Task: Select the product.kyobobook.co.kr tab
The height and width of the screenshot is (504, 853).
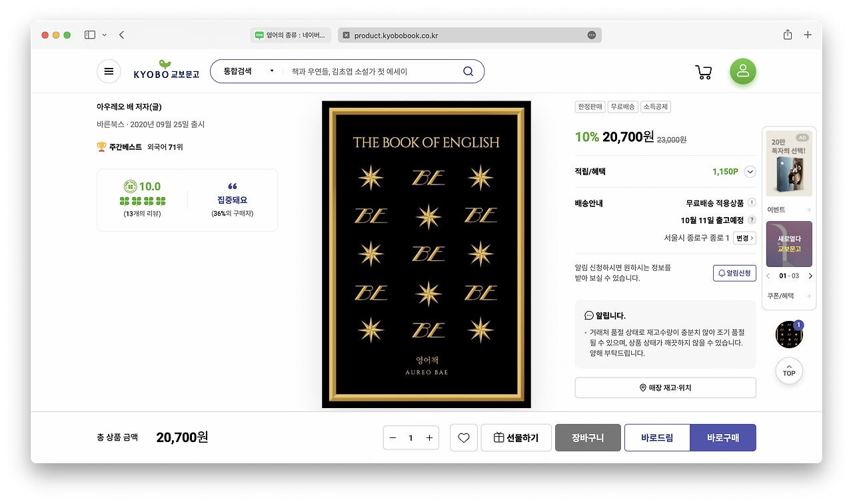Action: tap(470, 35)
